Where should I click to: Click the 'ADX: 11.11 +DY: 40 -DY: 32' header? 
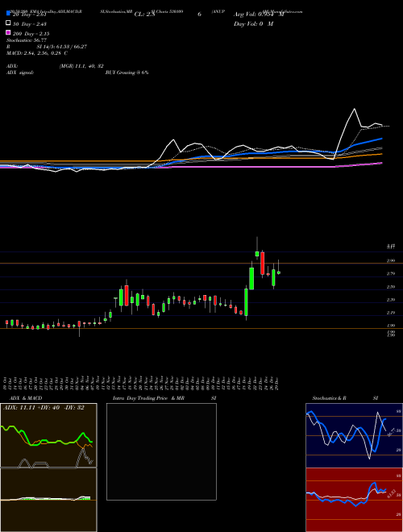(x=44, y=408)
